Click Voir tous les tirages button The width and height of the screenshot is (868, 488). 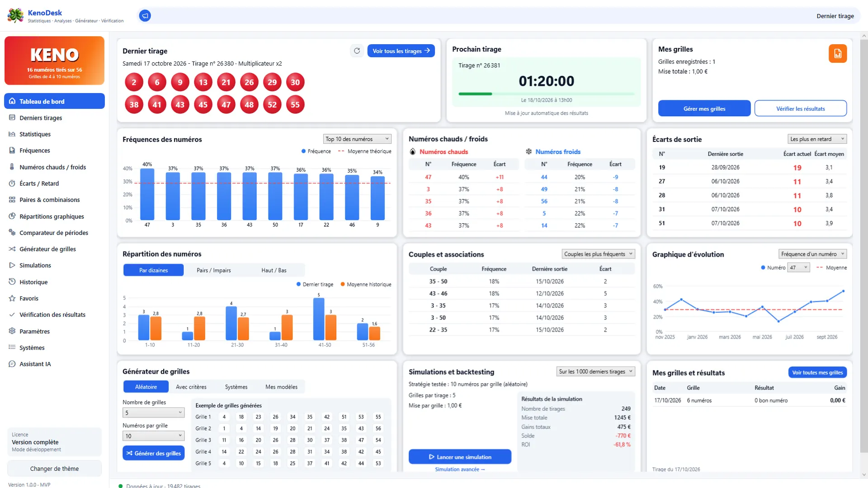pyautogui.click(x=401, y=51)
